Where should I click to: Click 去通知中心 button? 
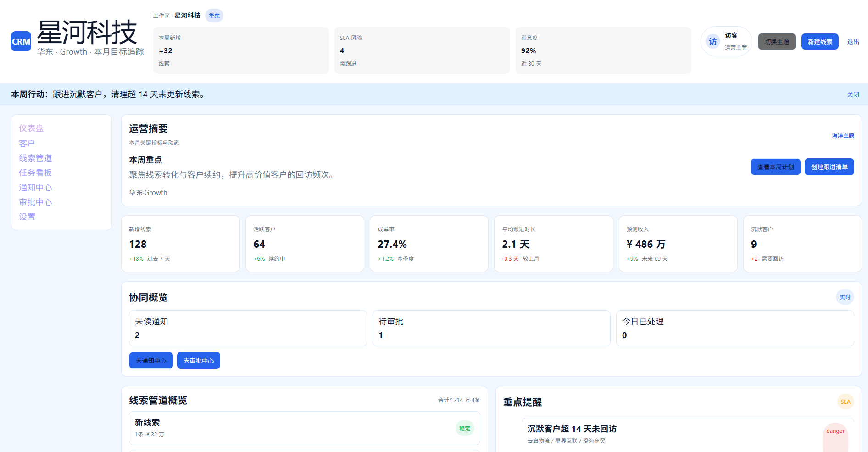pos(151,361)
